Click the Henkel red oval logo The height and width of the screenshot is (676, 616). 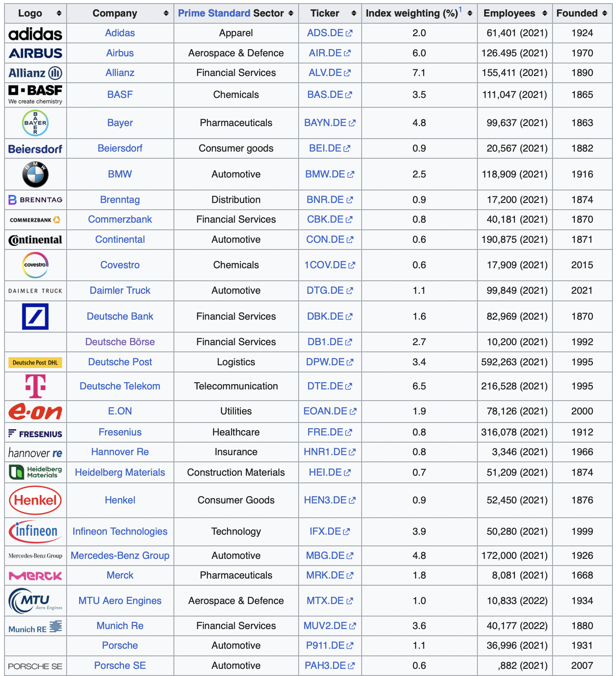coord(35,500)
